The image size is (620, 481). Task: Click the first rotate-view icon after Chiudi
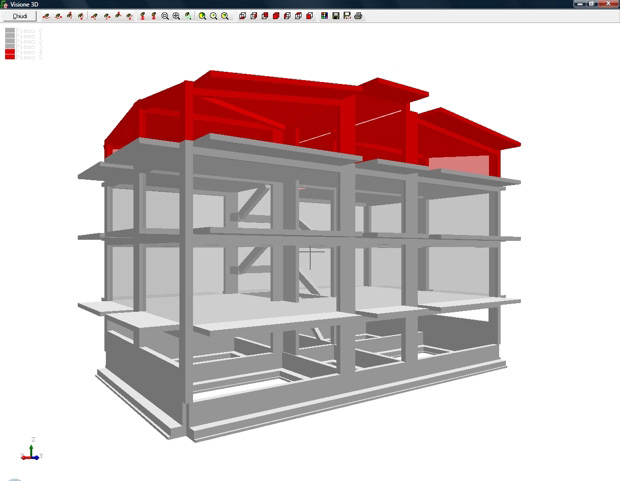pyautogui.click(x=46, y=16)
